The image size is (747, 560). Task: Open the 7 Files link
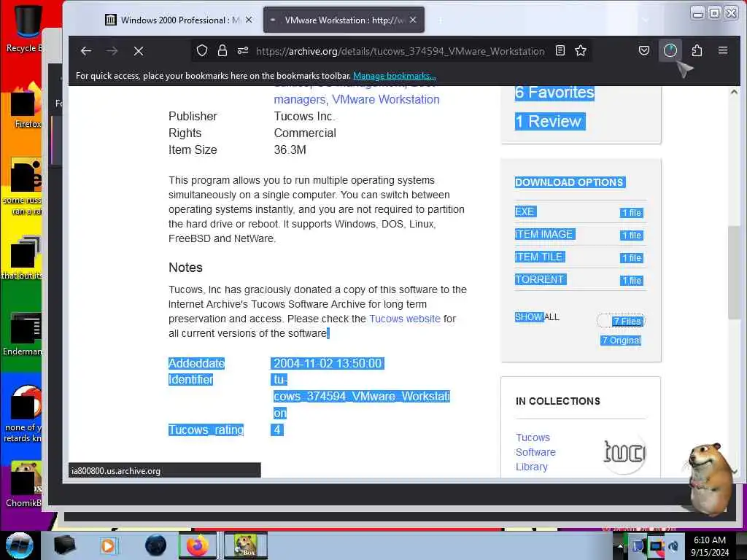point(627,322)
